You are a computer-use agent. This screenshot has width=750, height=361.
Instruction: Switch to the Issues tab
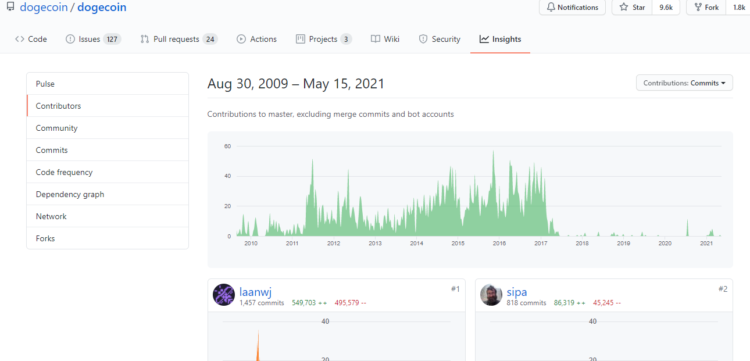[x=93, y=39]
